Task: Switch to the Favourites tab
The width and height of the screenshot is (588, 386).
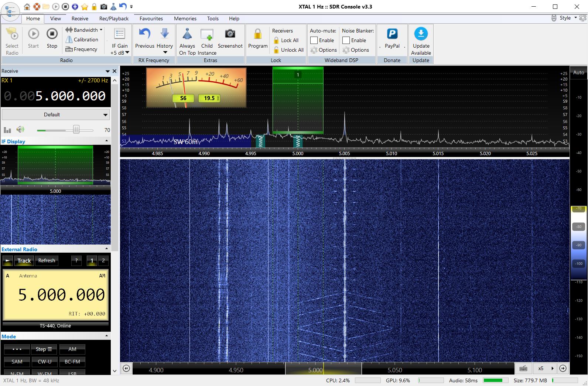Action: [151, 18]
